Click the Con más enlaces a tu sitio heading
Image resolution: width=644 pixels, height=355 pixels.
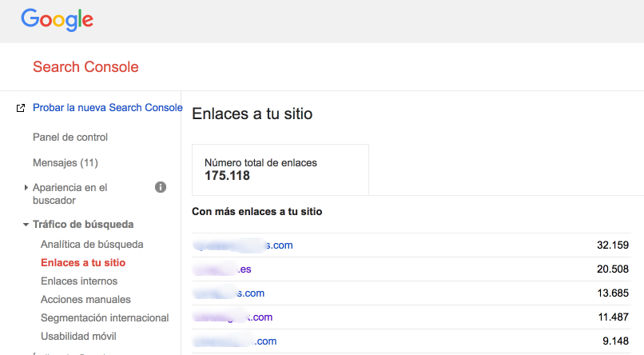[257, 212]
